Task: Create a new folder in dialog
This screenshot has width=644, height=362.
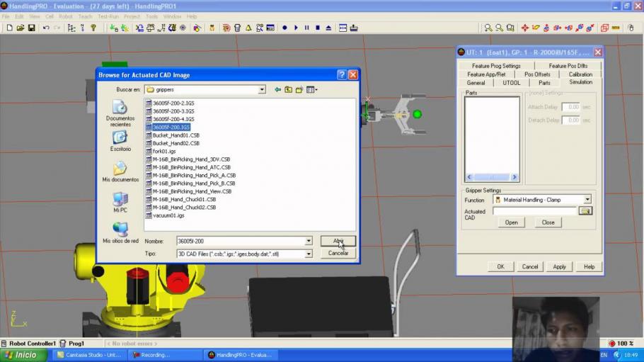Action: (x=299, y=90)
